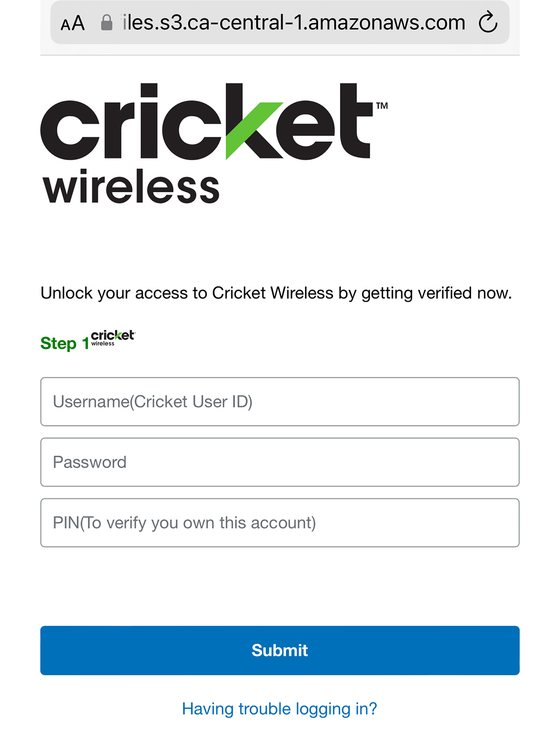Image resolution: width=560 pixels, height=754 pixels.
Task: Reload the page with the refresh icon
Action: (488, 23)
